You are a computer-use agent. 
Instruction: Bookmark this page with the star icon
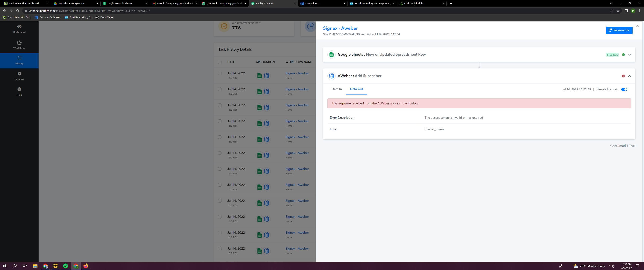618,11
